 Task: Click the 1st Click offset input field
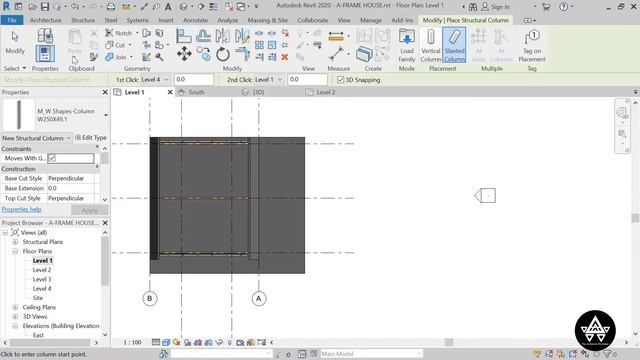point(194,80)
